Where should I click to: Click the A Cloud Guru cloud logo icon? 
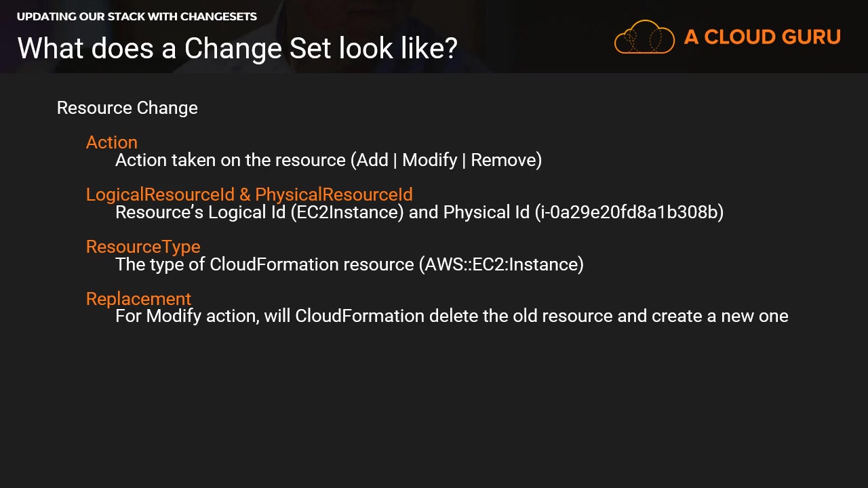[644, 37]
